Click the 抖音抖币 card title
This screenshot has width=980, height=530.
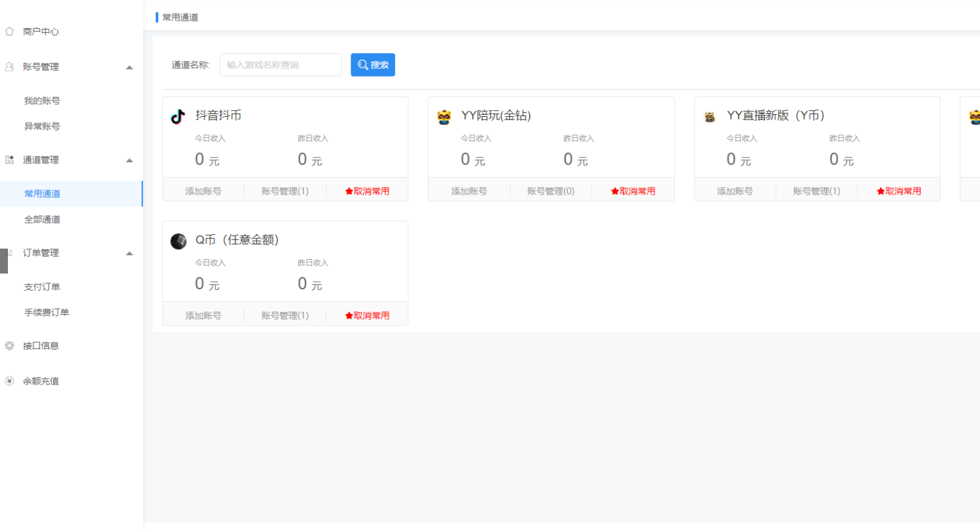click(x=219, y=115)
